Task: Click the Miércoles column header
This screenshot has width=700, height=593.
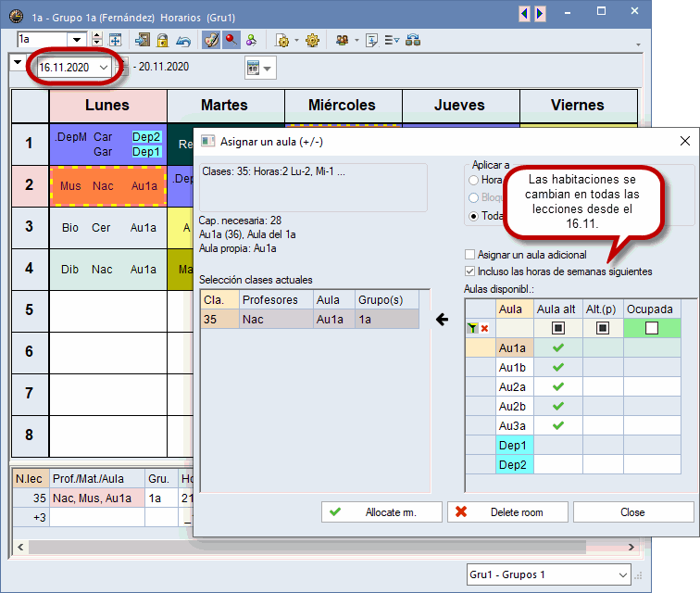Action: (342, 106)
